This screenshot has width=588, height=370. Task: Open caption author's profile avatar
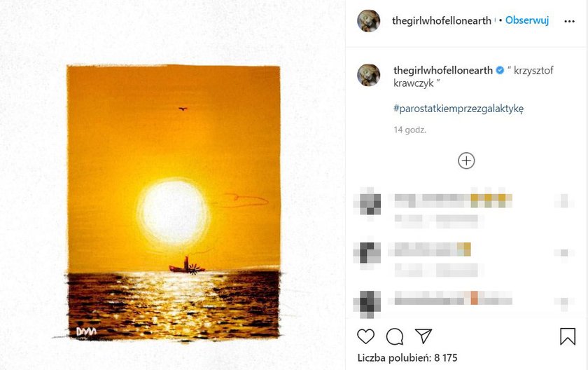click(x=369, y=75)
